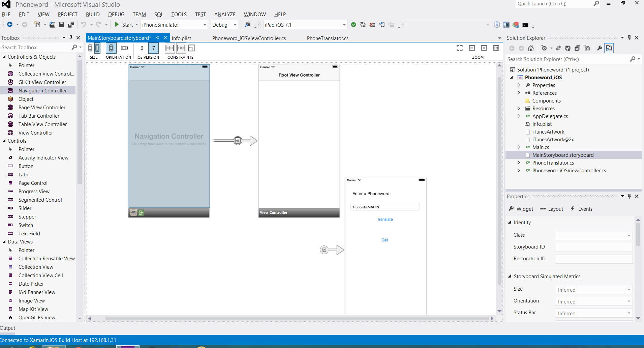The width and height of the screenshot is (644, 348).
Task: Click the Save All toolbar icon
Action: 71,25
